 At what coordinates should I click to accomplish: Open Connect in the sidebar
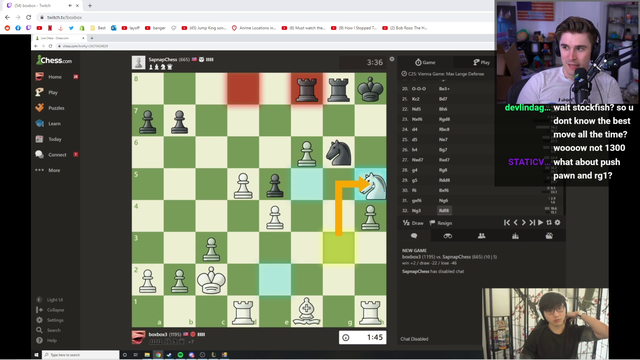pos(57,155)
